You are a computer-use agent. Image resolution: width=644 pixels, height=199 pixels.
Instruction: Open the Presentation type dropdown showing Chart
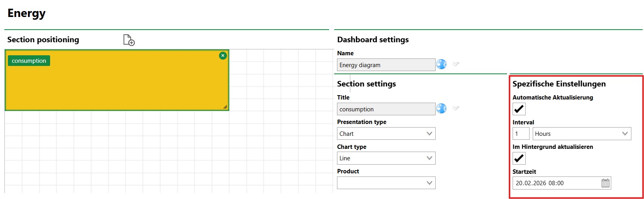pyautogui.click(x=386, y=133)
